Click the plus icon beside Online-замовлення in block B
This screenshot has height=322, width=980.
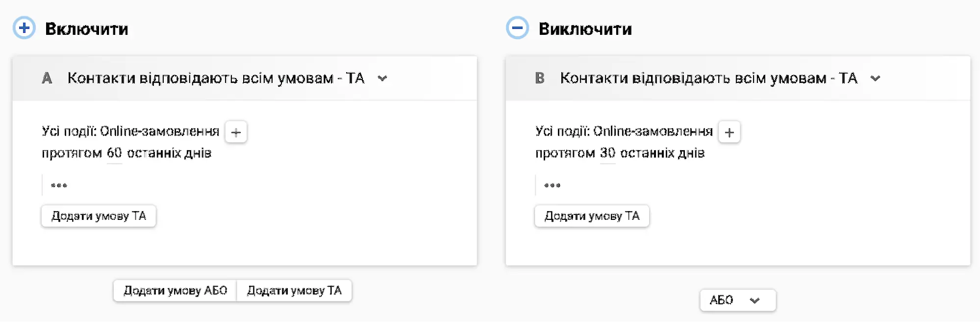click(x=729, y=132)
